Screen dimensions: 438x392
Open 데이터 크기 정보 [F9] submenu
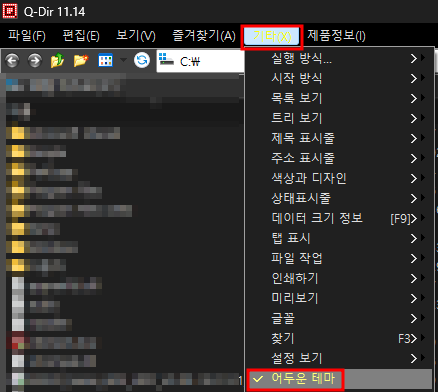point(339,218)
